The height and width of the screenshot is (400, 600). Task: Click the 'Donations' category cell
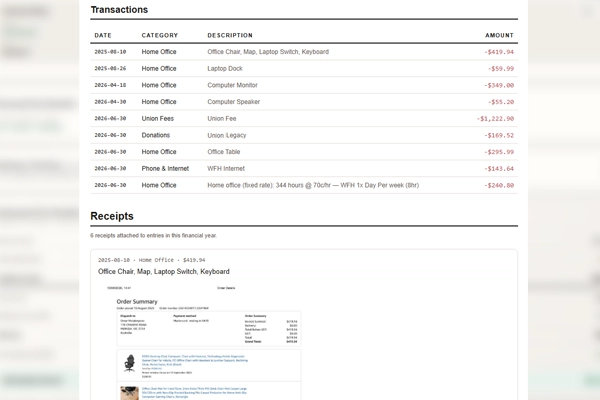(x=156, y=135)
